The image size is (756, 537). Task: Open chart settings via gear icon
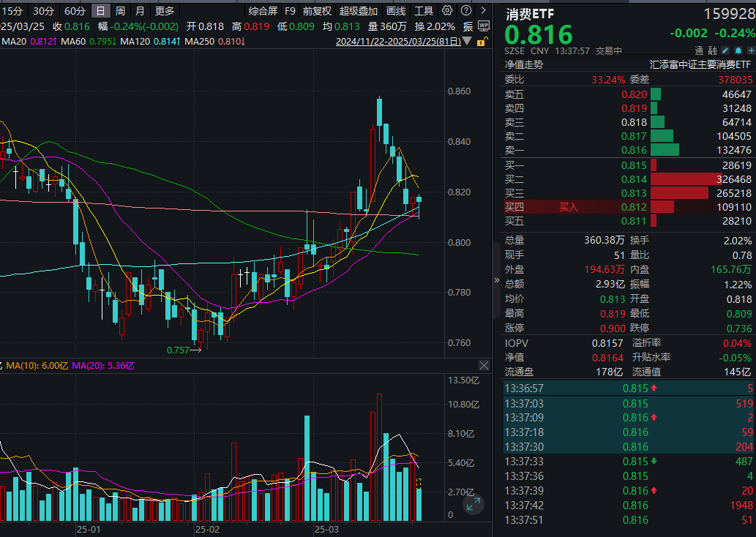tap(447, 10)
